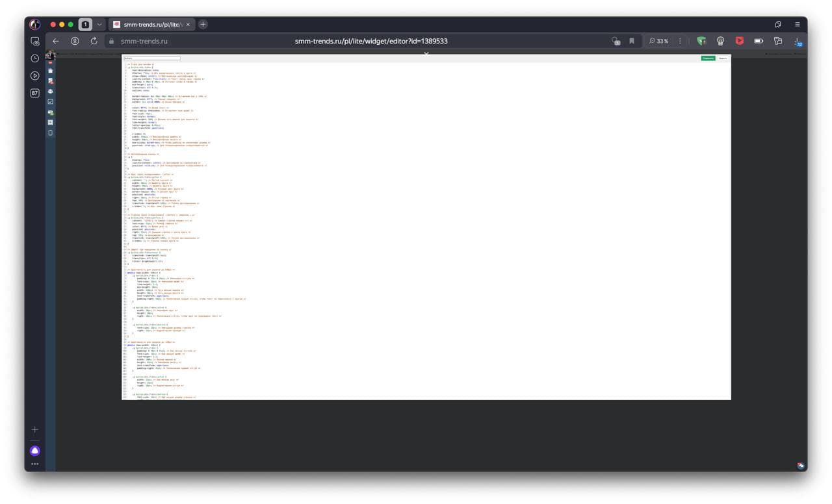Open the green shield ad-blocker extension
The height and width of the screenshot is (504, 832).
coord(701,41)
